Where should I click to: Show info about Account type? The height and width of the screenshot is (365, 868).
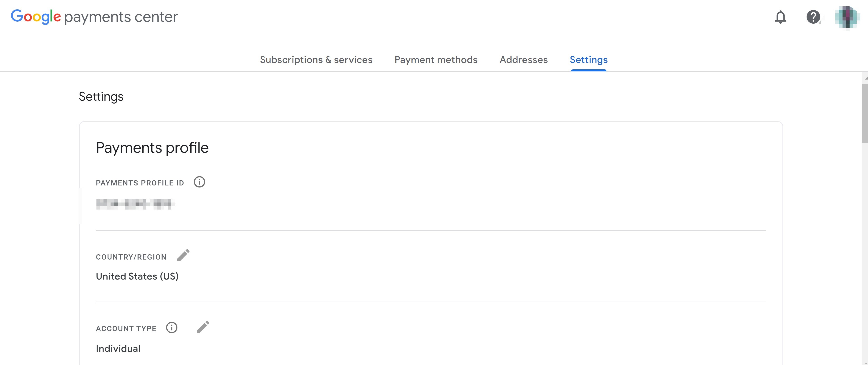pyautogui.click(x=172, y=328)
